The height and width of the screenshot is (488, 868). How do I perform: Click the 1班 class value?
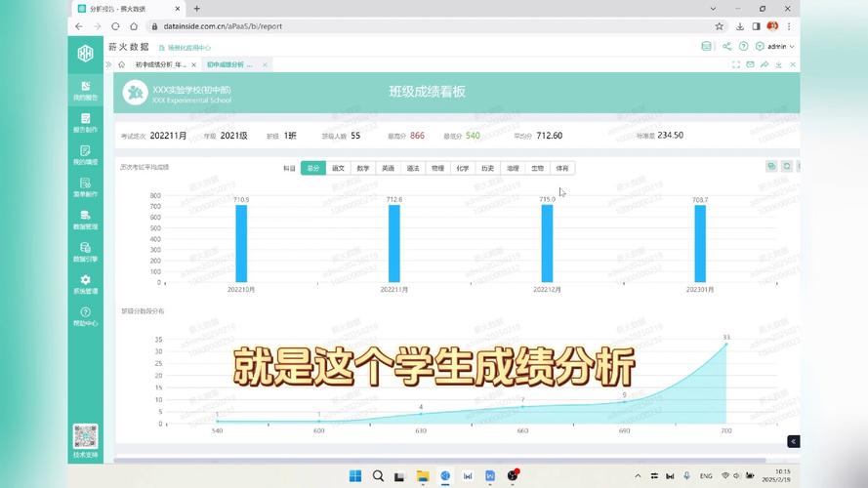click(290, 136)
